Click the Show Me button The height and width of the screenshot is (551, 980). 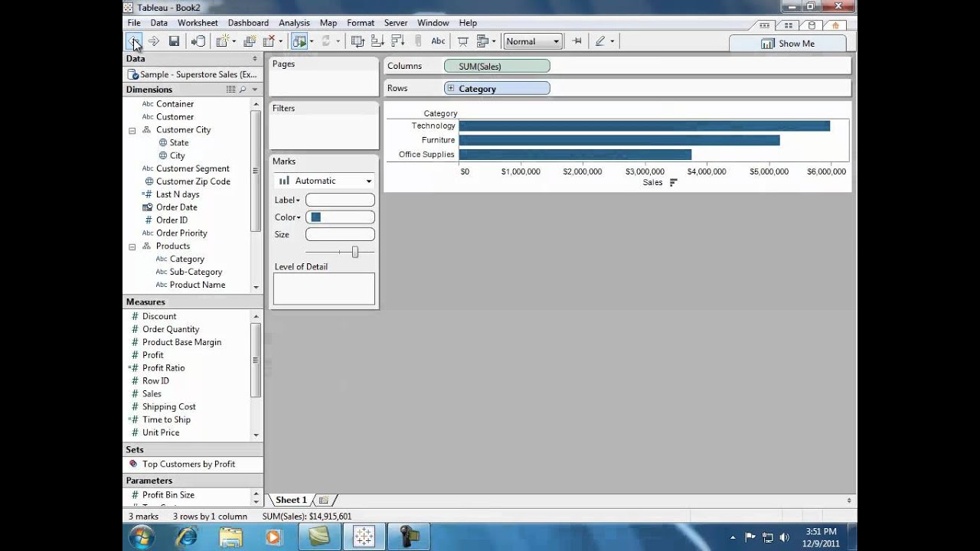789,44
